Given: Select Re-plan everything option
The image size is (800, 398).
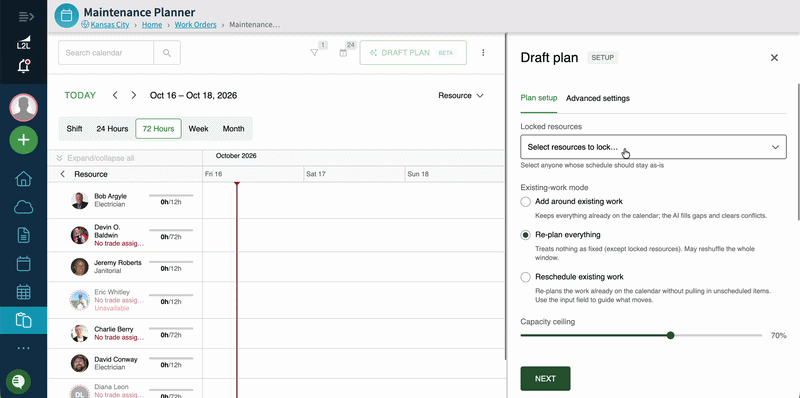Looking at the screenshot, I should (x=526, y=235).
